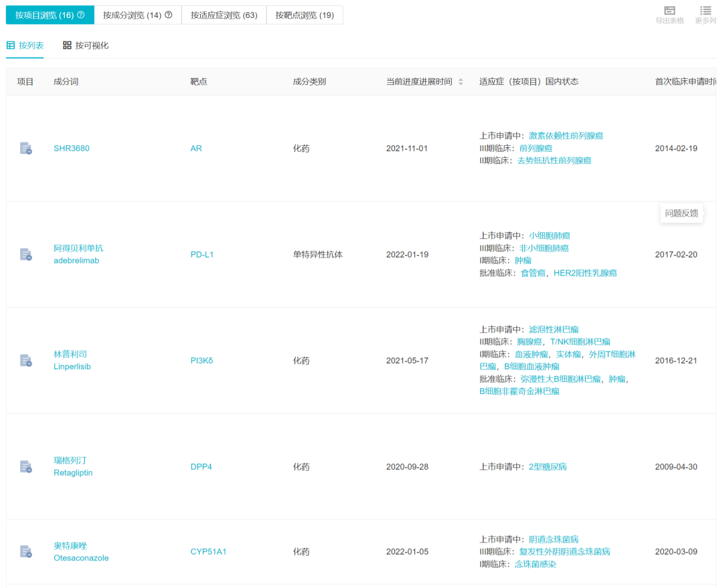The width and height of the screenshot is (723, 588).
Task: Switch to 按适应症浏览 (63) tab
Action: click(x=224, y=15)
